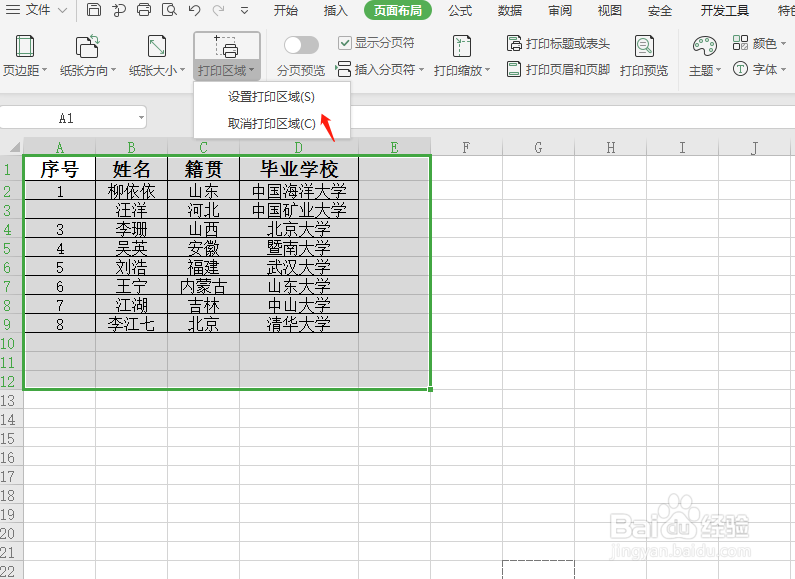Click cell containing 内蒙古

click(x=203, y=286)
